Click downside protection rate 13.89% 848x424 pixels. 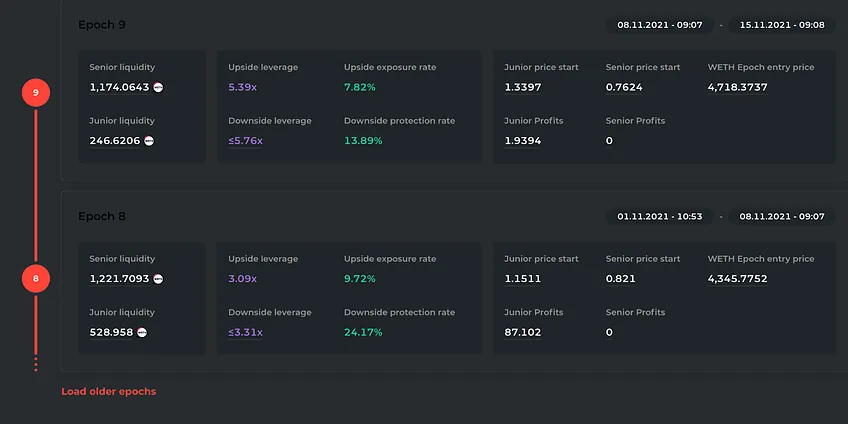coord(363,141)
